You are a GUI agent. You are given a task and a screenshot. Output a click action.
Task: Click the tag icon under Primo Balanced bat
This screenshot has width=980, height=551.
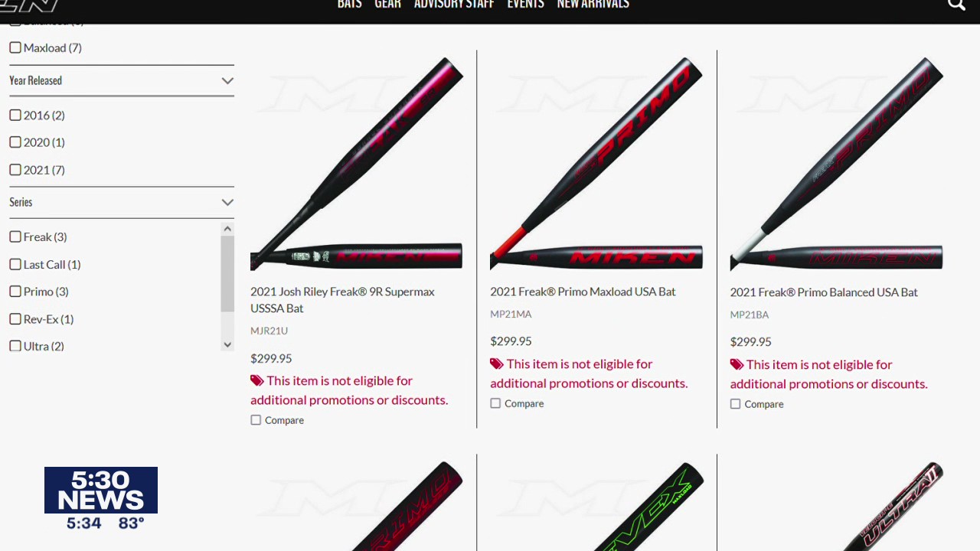[737, 365]
